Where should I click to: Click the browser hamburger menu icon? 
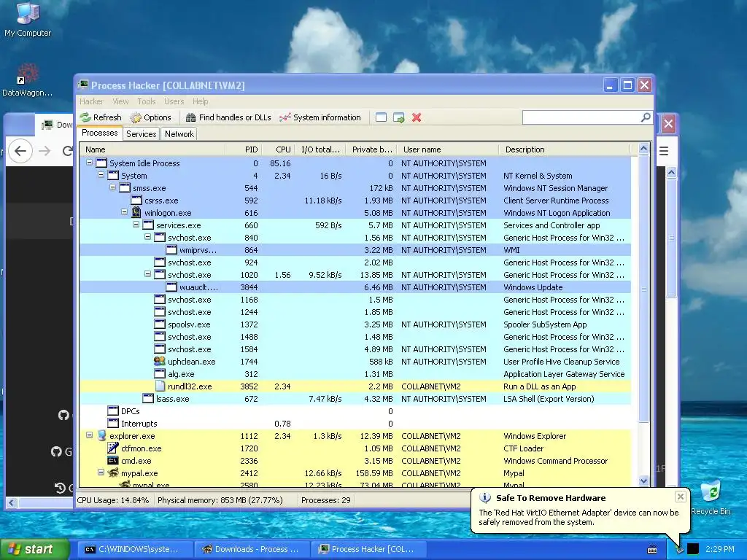(664, 151)
